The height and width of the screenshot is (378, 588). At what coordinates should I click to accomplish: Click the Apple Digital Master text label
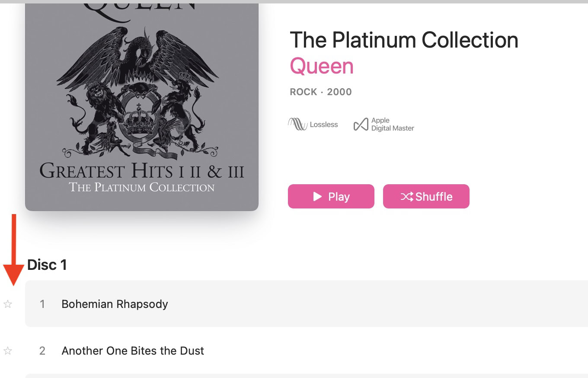point(392,125)
